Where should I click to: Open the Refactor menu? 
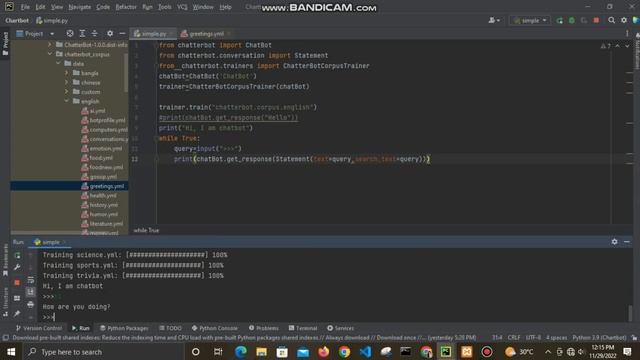[x=126, y=7]
